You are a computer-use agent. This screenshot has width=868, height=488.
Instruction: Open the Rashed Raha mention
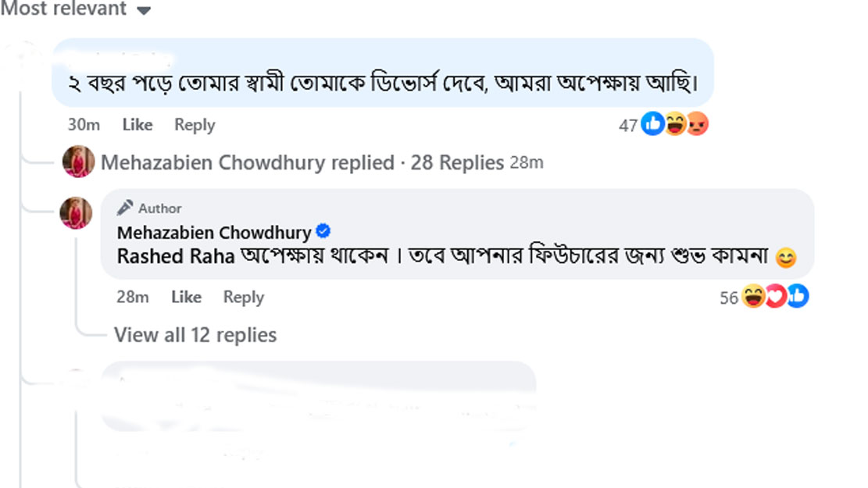click(x=176, y=256)
